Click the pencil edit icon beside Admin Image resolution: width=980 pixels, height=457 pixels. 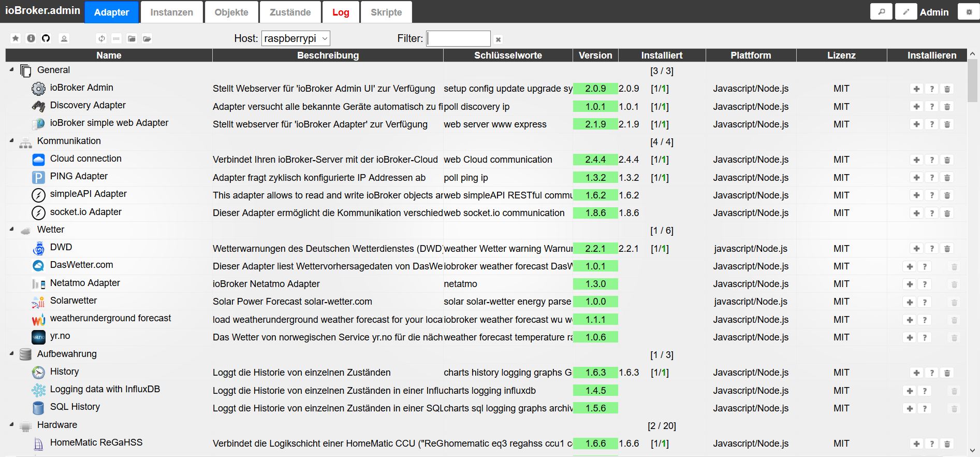pos(906,11)
